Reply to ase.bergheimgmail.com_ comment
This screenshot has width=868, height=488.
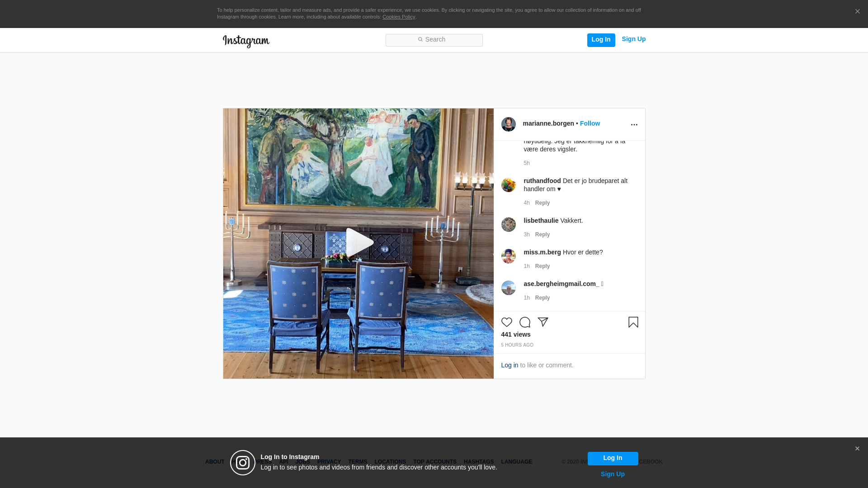pyautogui.click(x=542, y=298)
